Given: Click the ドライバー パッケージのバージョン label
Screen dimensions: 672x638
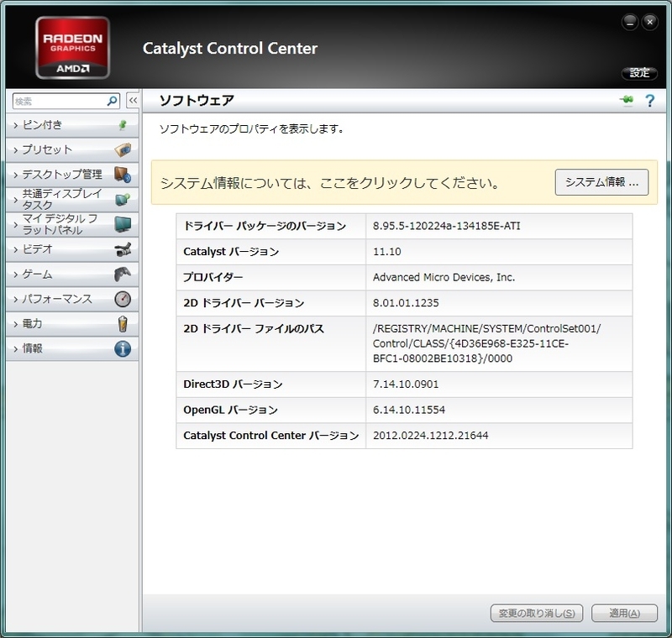Looking at the screenshot, I should 265,226.
